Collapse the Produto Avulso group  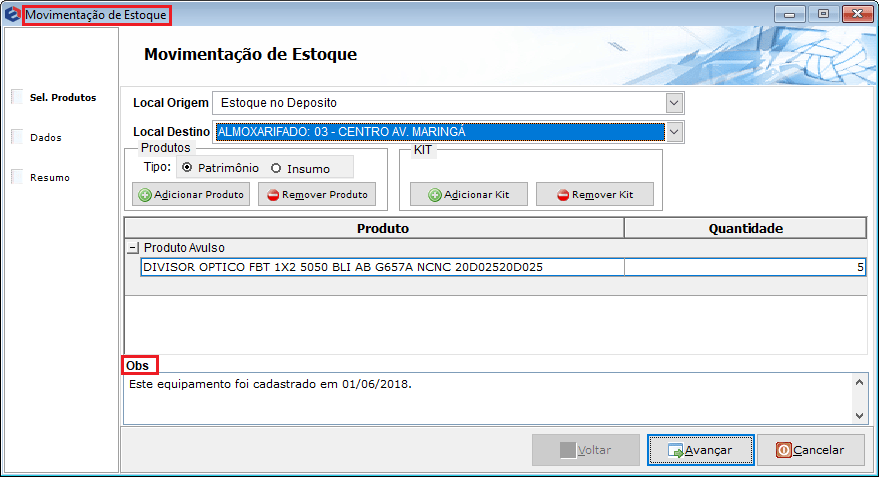point(133,248)
